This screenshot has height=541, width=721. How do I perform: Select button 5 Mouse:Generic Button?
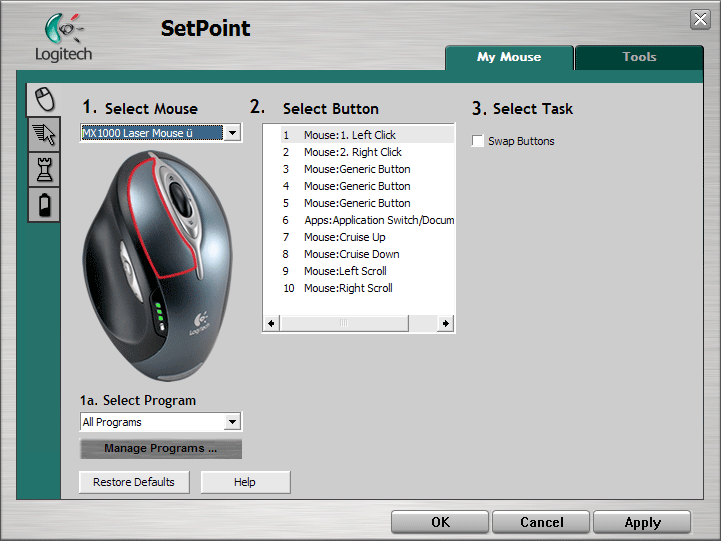click(367, 203)
